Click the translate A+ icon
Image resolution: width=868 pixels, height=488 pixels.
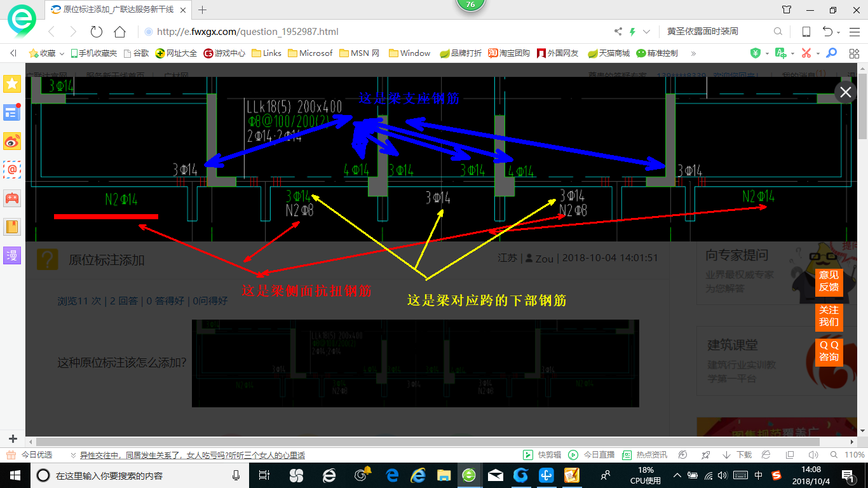pos(781,53)
